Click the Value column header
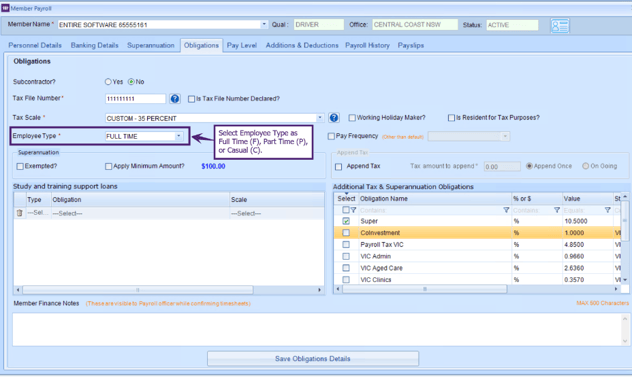 click(587, 199)
